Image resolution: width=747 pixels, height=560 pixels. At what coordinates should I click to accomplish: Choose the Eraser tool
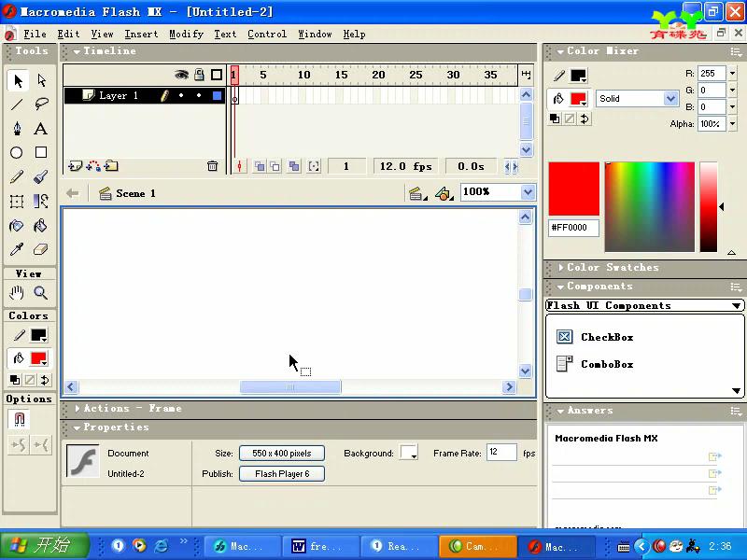click(x=41, y=249)
